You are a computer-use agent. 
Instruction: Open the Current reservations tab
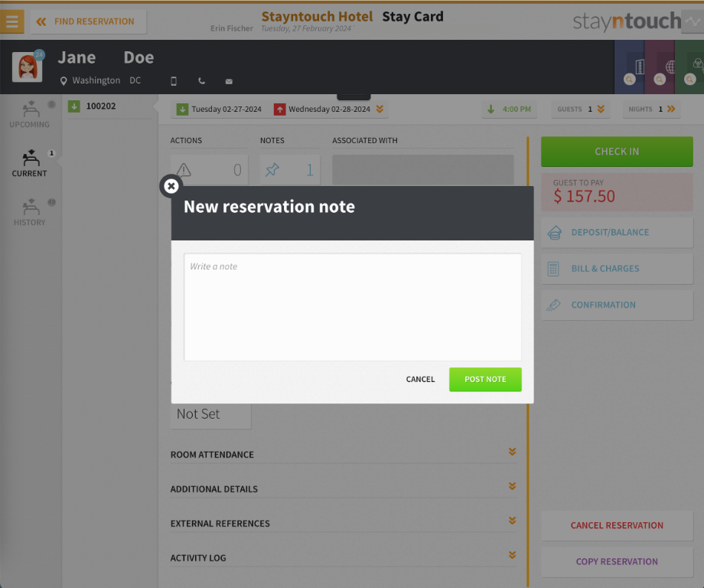[30, 164]
